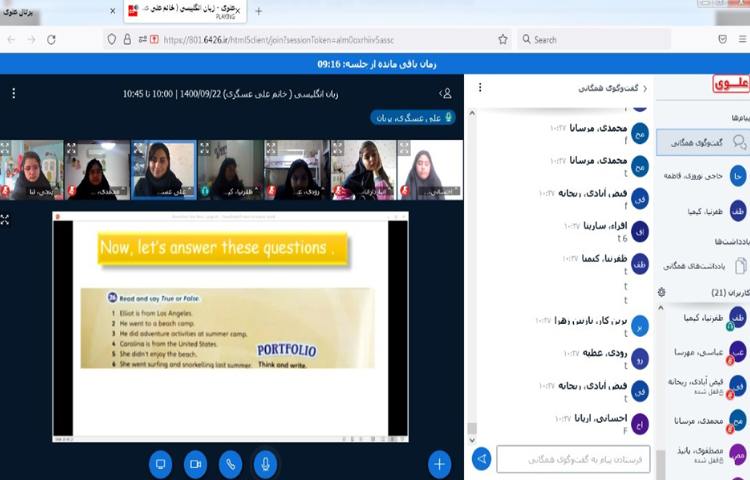Click the browser reload button
The width and height of the screenshot is (750, 480).
click(x=51, y=40)
